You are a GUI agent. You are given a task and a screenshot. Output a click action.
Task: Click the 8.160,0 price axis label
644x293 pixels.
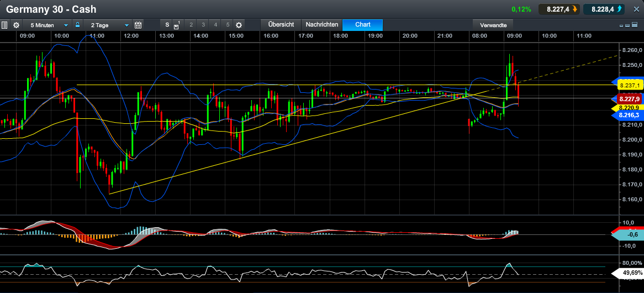pos(632,200)
